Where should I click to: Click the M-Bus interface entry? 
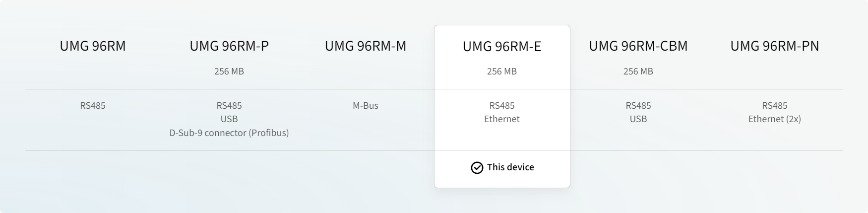[366, 106]
